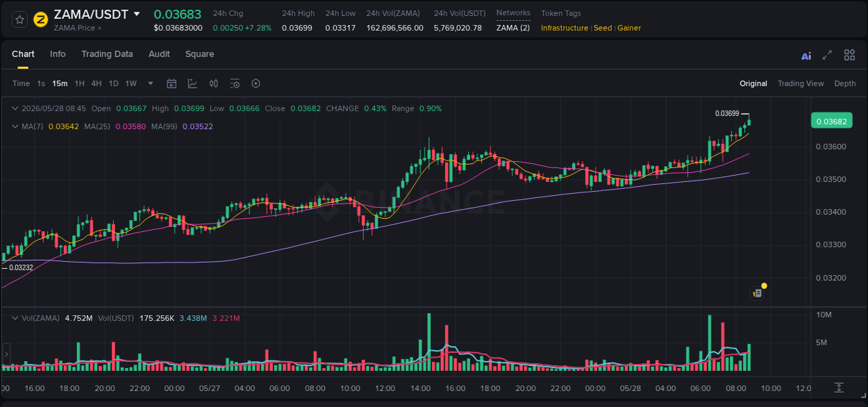
Task: Select the 1s interval
Action: tap(41, 83)
